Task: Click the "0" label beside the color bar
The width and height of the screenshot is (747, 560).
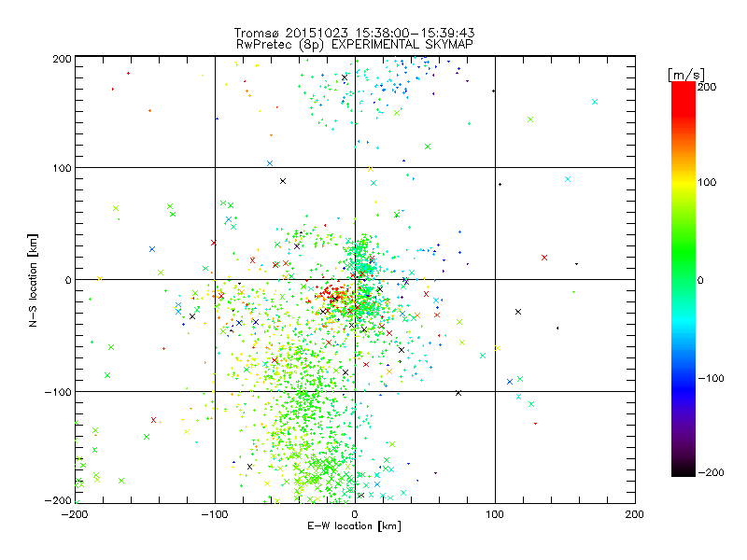Action: [700, 281]
